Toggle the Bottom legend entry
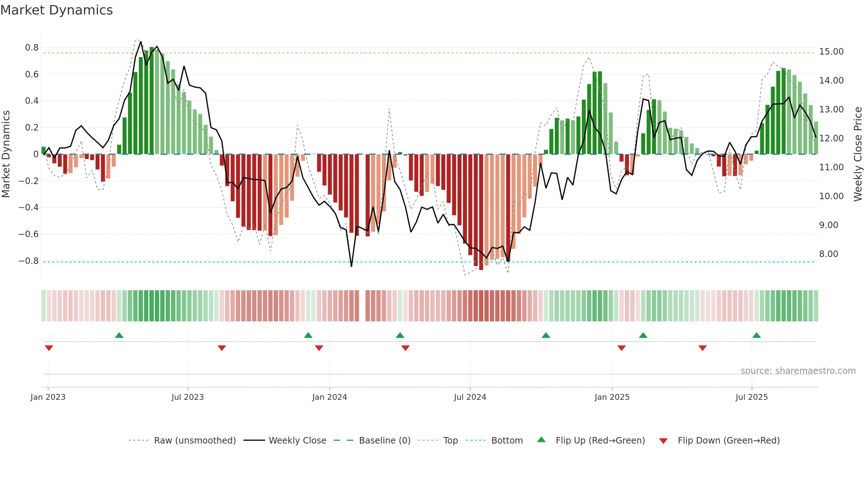Screen dimensions: 868x488 [507, 440]
